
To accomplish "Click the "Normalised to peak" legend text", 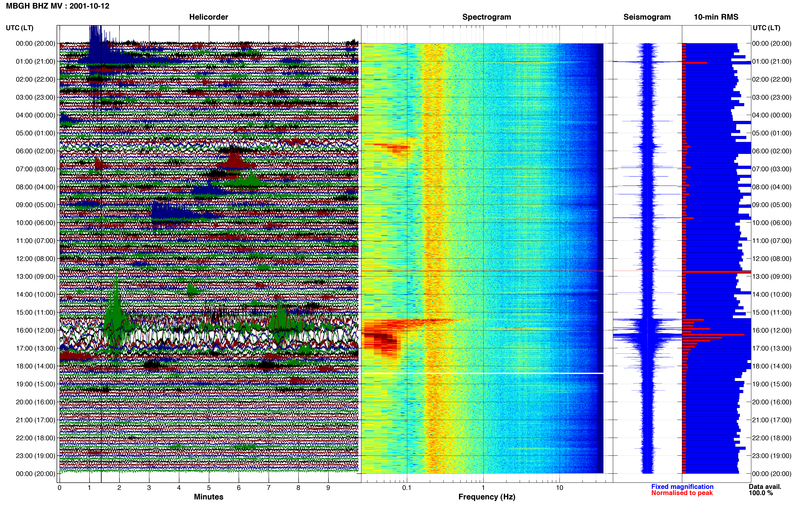I will tap(682, 493).
